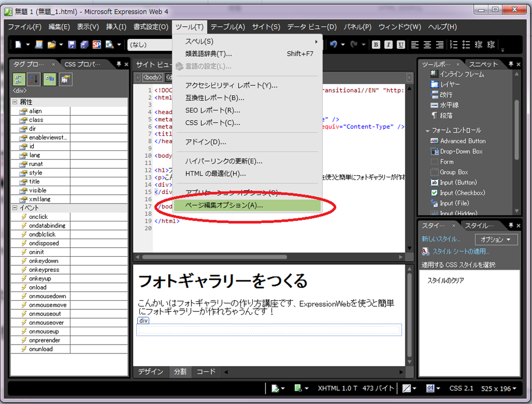Screen dimensions: 532x404
Task: Click the onmouseover event row
Action: [x=69, y=322]
